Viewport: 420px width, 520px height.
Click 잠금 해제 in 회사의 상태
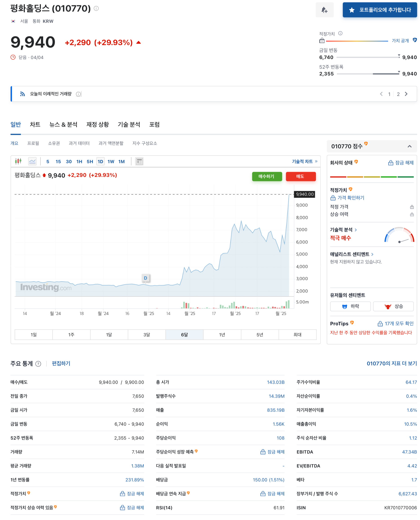(x=401, y=163)
